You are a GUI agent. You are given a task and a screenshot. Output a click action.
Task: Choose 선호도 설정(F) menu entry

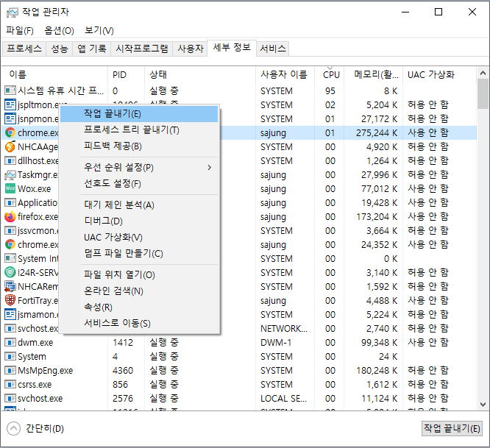pos(139,183)
